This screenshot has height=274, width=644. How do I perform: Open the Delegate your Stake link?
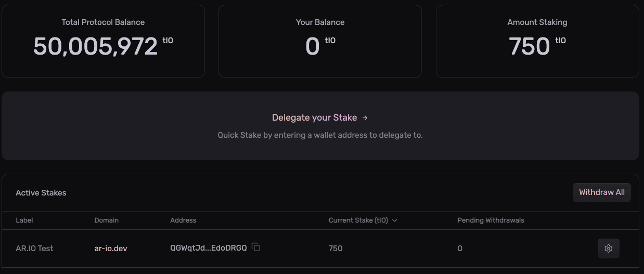point(314,118)
